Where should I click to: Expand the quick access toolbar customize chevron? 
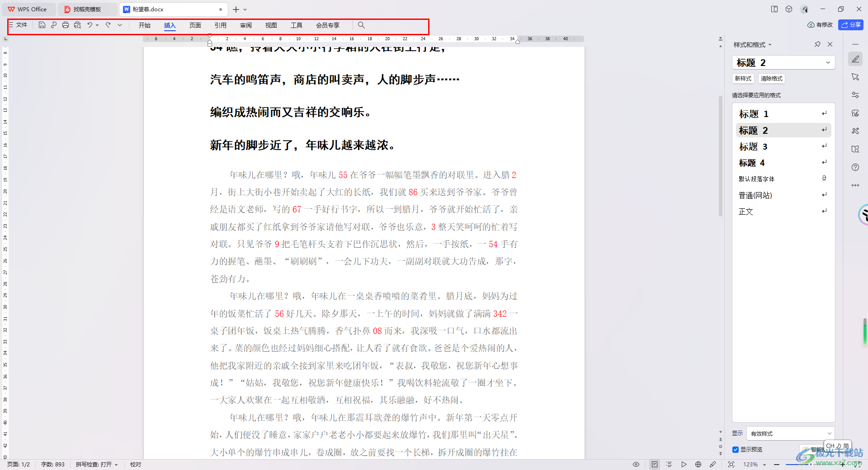pos(120,25)
